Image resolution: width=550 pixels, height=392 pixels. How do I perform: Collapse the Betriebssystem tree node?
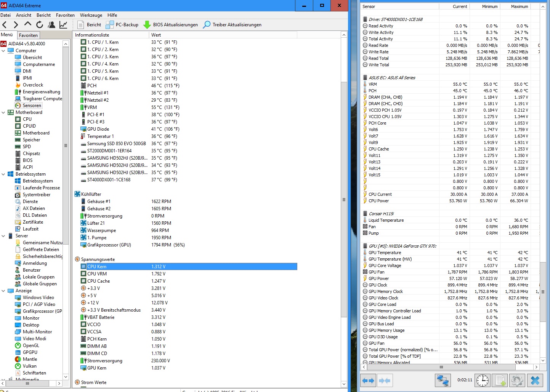click(x=3, y=174)
